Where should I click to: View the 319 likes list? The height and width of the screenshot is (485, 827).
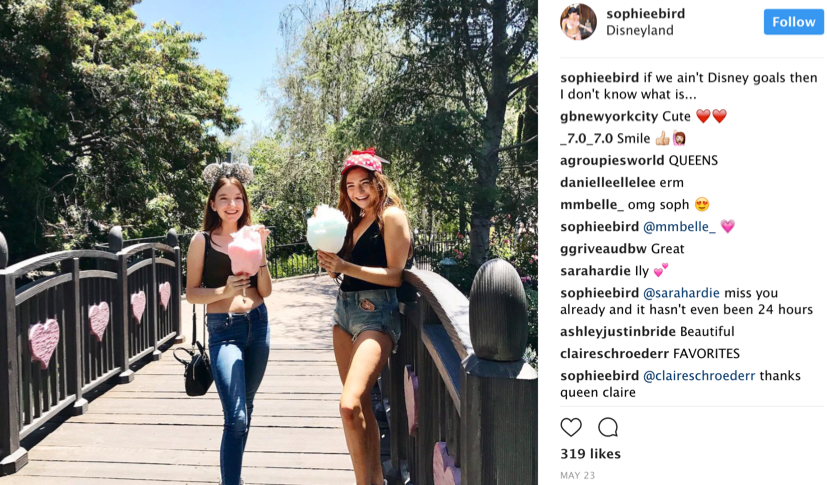coord(590,454)
